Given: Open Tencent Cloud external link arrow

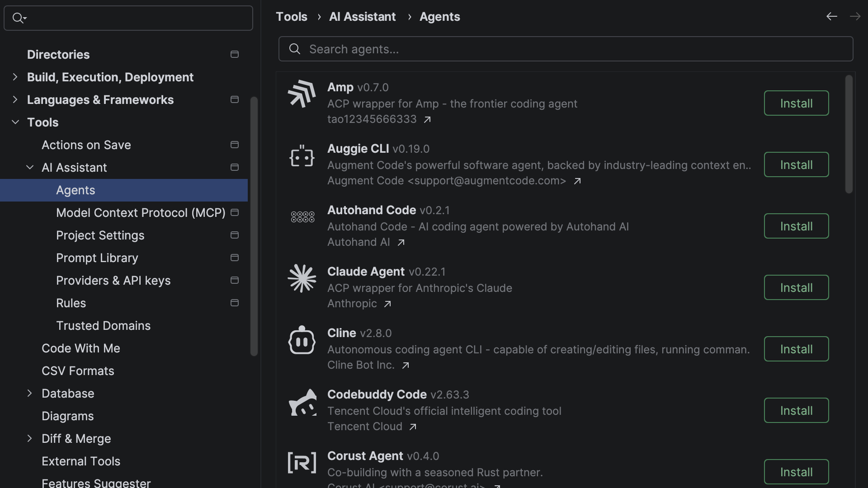Looking at the screenshot, I should click(413, 427).
